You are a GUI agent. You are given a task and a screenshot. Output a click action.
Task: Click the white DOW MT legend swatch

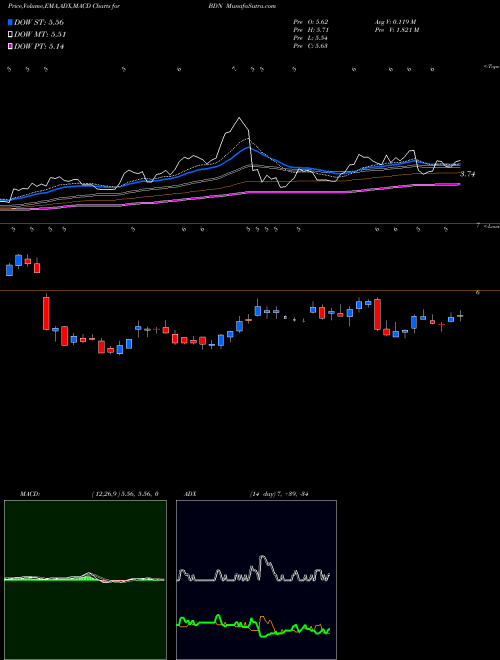pyautogui.click(x=10, y=34)
